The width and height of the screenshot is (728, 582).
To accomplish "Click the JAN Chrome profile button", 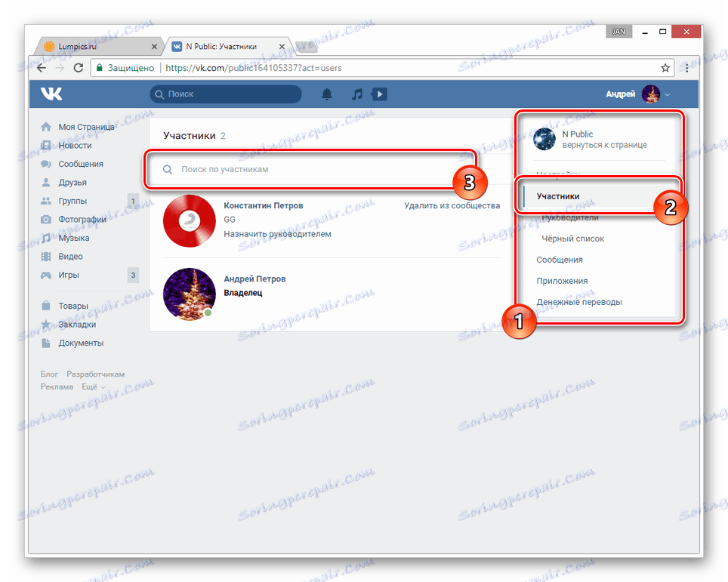I will pyautogui.click(x=618, y=32).
